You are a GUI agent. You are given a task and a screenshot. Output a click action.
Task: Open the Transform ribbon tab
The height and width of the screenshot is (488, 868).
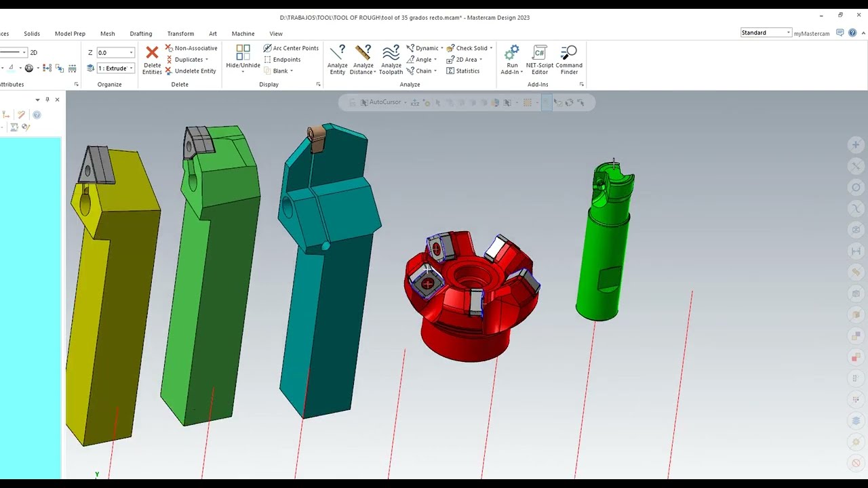pyautogui.click(x=180, y=33)
